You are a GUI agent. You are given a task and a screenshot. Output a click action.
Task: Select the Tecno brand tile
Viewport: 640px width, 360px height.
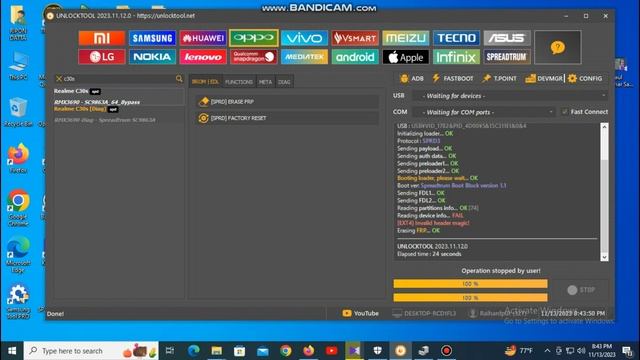click(x=456, y=38)
